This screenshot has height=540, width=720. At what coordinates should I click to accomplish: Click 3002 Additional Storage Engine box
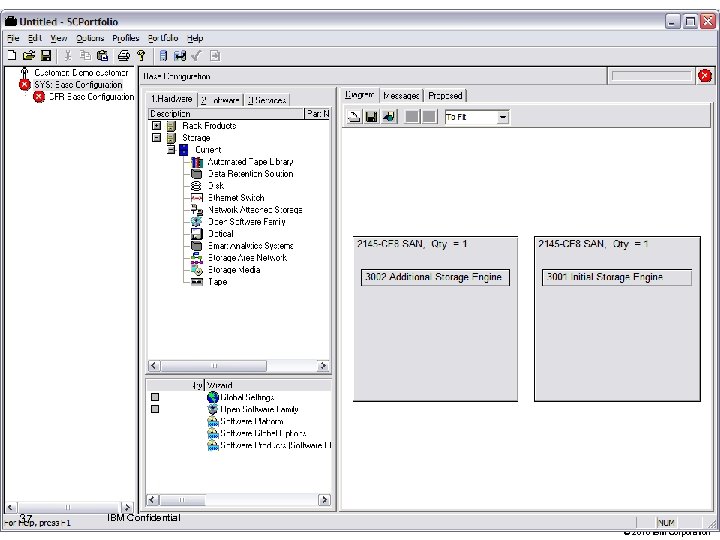tap(435, 277)
